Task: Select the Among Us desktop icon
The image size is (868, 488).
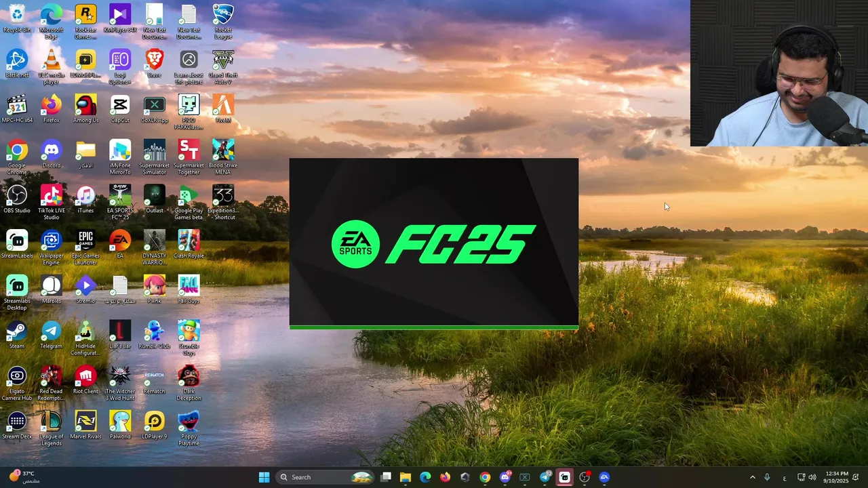Action: coord(85,109)
